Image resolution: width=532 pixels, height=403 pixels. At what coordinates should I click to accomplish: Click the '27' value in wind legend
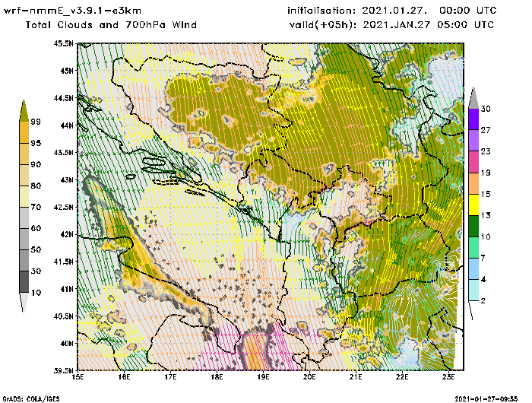pos(486,130)
